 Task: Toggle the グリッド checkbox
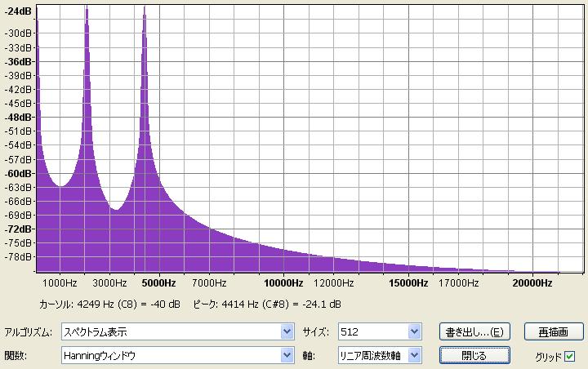570,356
